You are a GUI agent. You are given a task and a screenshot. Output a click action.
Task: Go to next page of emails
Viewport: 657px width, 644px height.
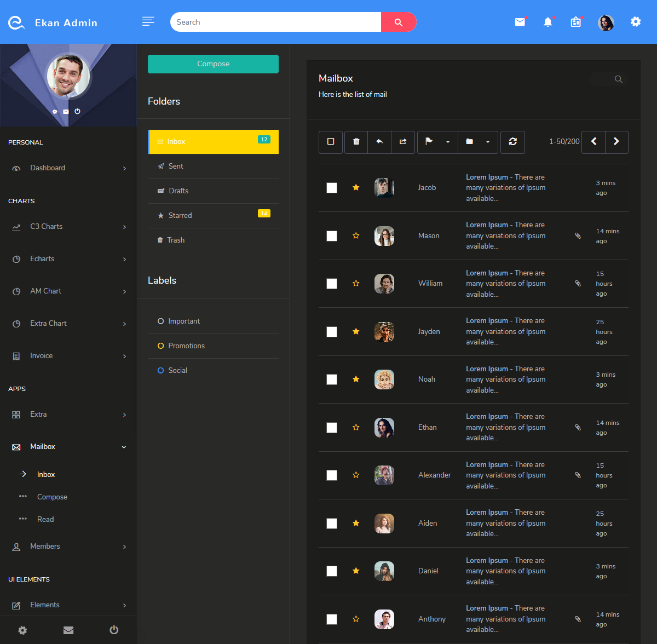(616, 142)
